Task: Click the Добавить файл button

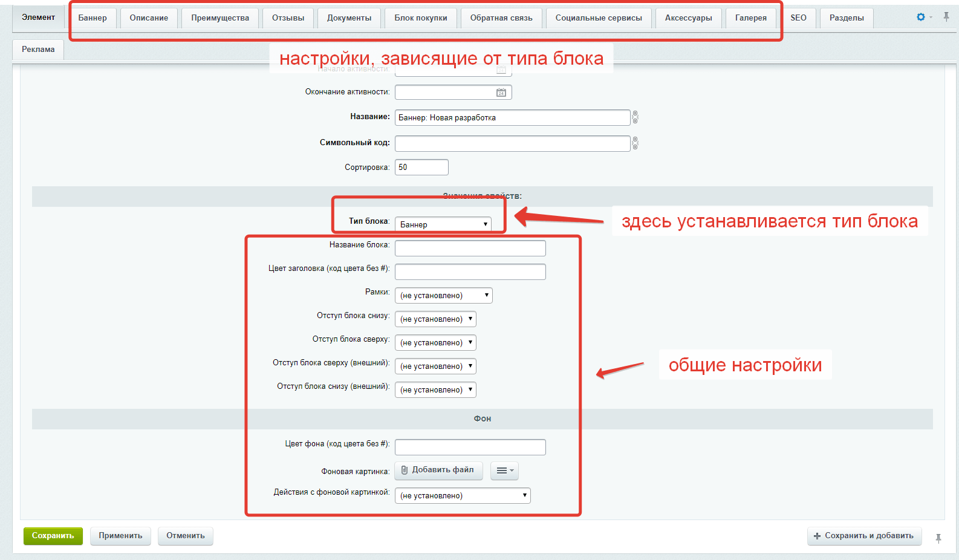Action: [x=438, y=470]
